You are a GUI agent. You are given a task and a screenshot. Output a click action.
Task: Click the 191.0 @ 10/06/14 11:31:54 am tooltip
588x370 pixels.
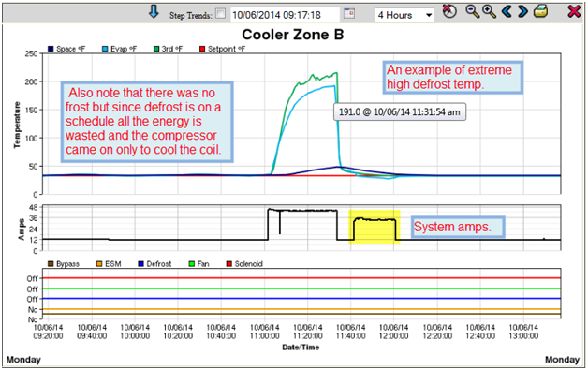click(400, 112)
